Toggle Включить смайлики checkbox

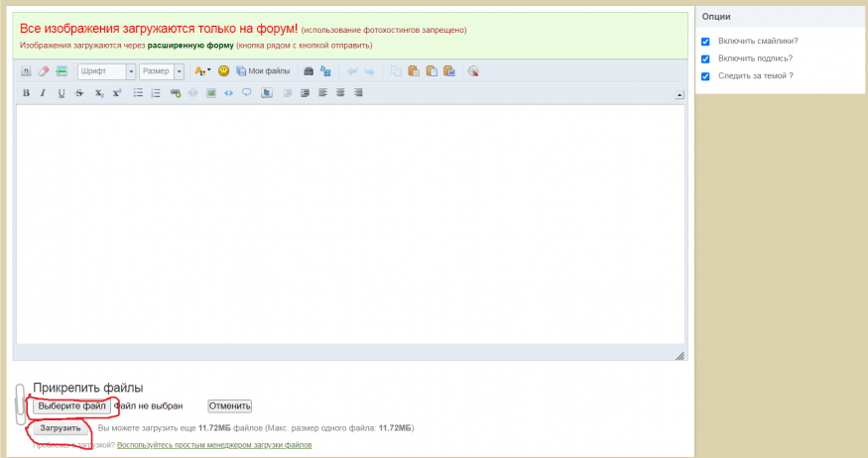pos(705,41)
